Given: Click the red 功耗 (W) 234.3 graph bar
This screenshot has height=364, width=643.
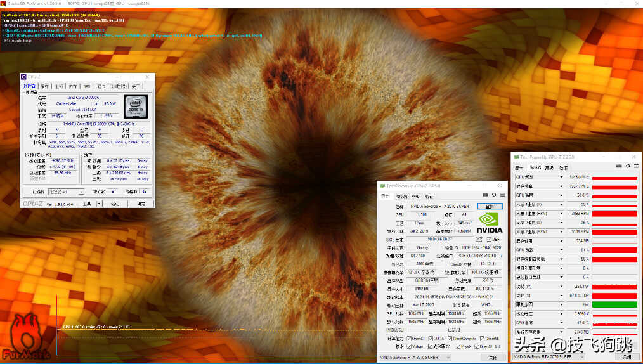Looking at the screenshot, I should click(614, 287).
